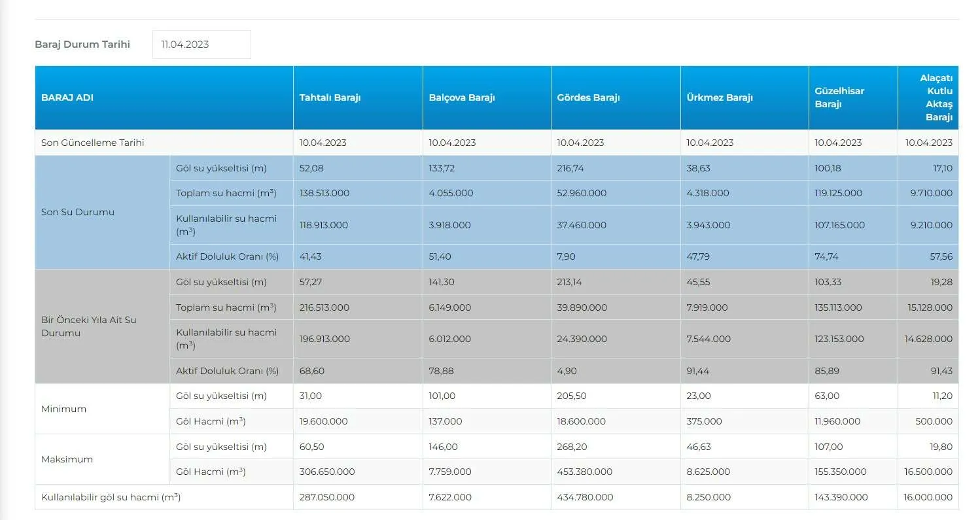Image resolution: width=980 pixels, height=520 pixels.
Task: Select Ürkmez previous year fill rate 91,44
Action: (697, 371)
